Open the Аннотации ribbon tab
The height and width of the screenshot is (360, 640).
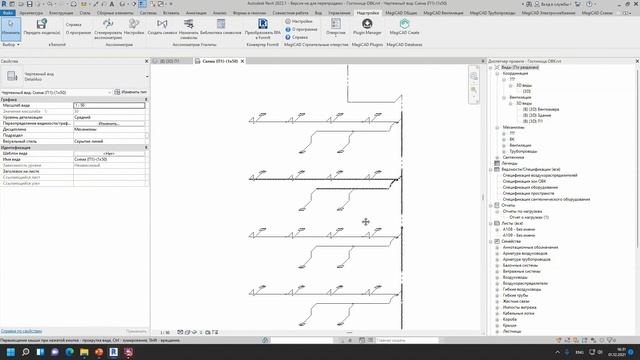click(x=196, y=13)
